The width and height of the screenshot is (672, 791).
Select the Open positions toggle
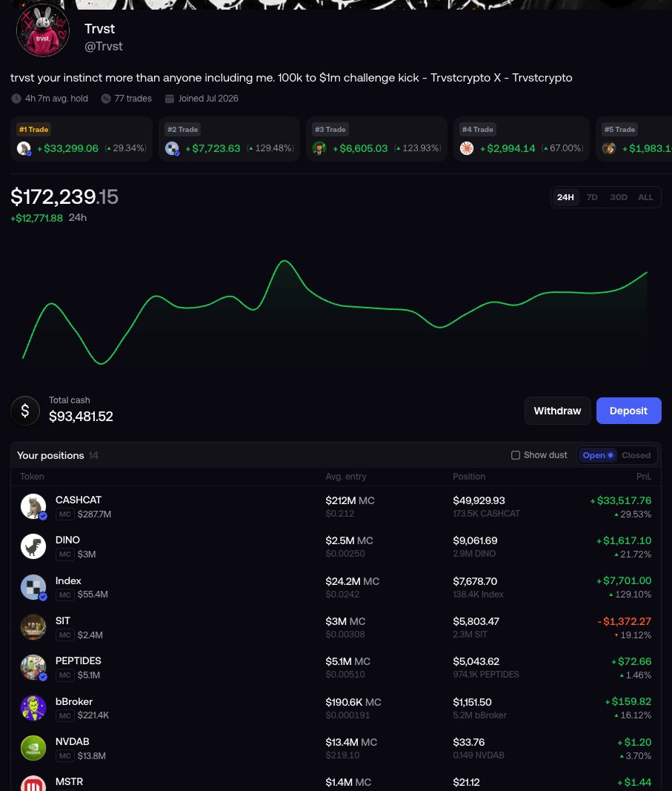(597, 455)
